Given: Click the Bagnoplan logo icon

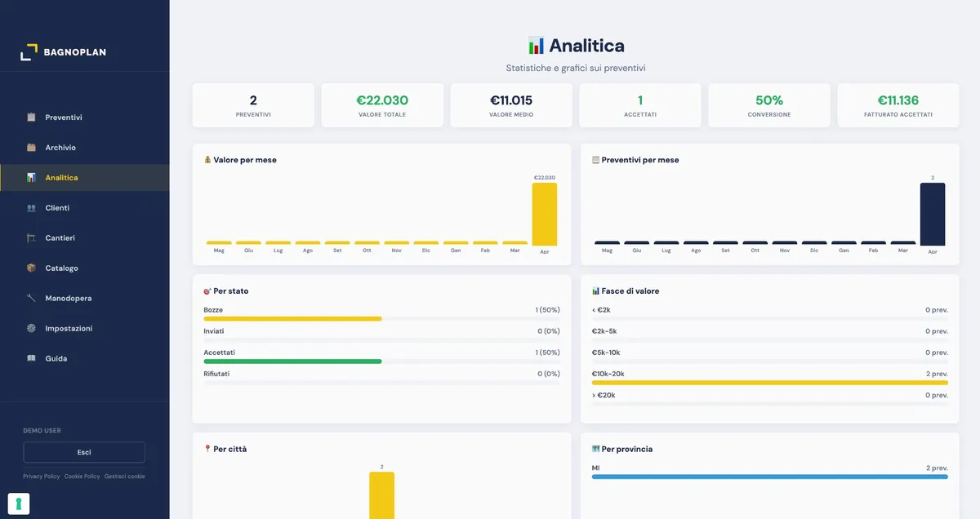Looking at the screenshot, I should coord(29,51).
